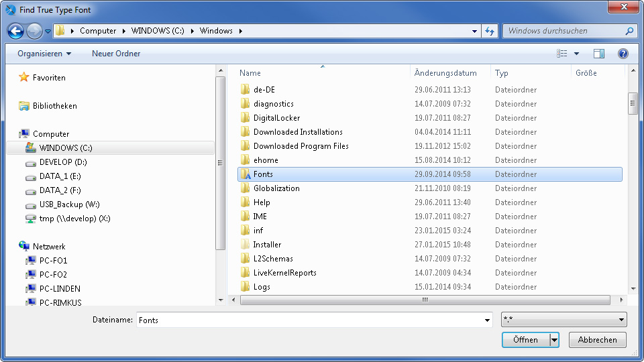Open the Organisieren dropdown menu
644x362 pixels.
44,54
